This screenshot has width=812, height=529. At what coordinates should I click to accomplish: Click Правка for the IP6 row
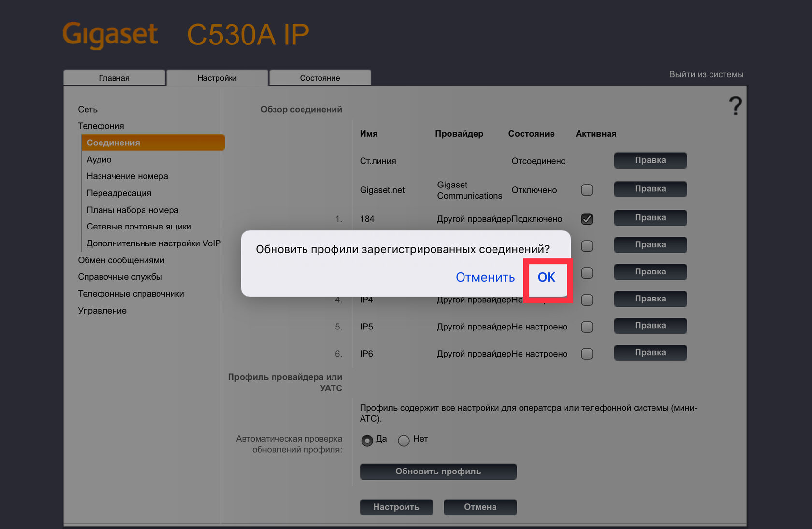click(651, 353)
